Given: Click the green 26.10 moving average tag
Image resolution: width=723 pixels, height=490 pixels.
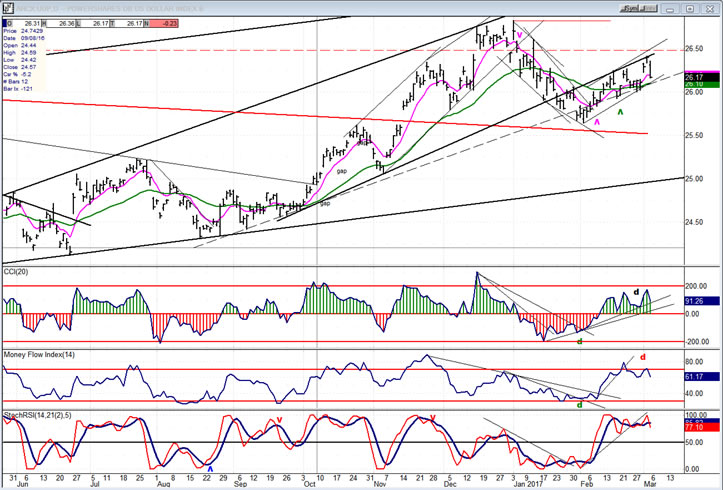Looking at the screenshot, I should tap(696, 85).
